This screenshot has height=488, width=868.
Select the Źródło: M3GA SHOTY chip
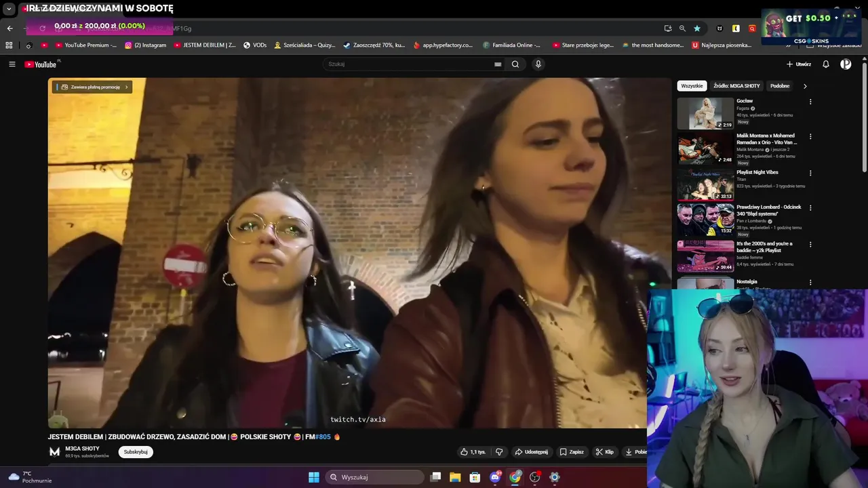tap(736, 86)
